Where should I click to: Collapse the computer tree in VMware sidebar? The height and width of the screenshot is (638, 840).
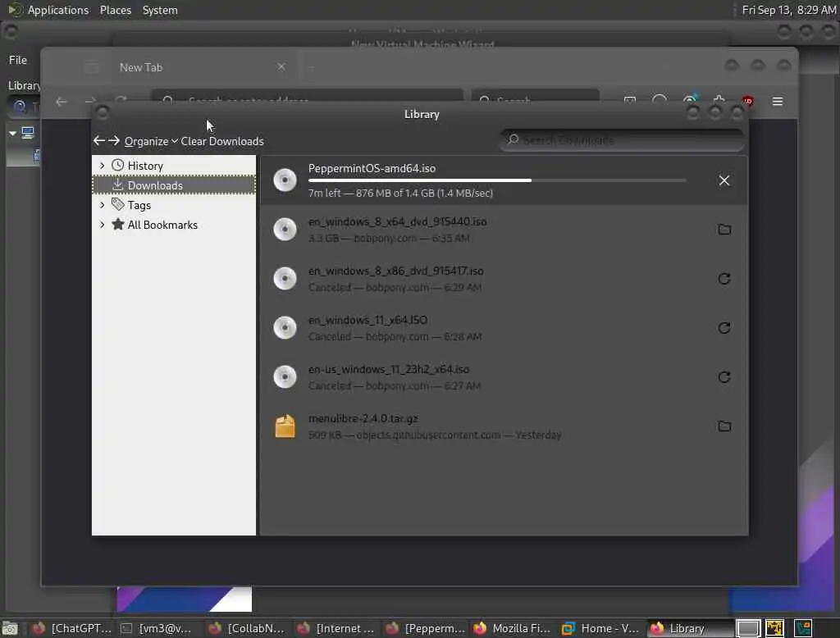coord(12,133)
